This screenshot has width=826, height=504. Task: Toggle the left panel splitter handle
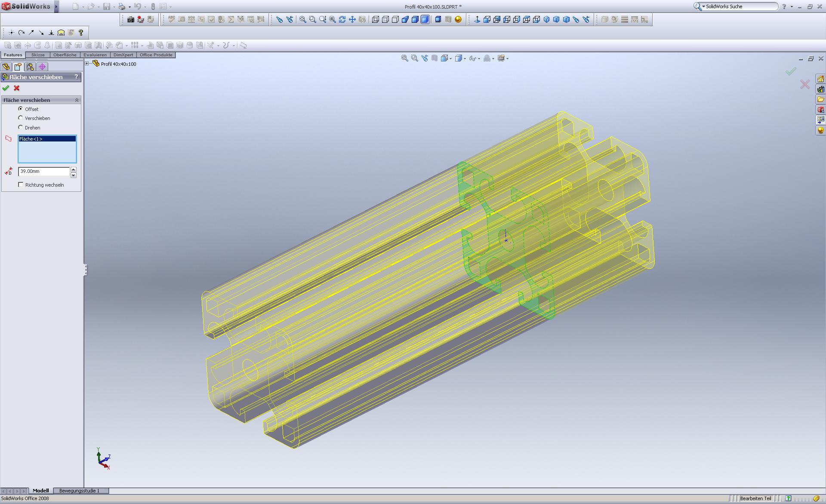[86, 270]
